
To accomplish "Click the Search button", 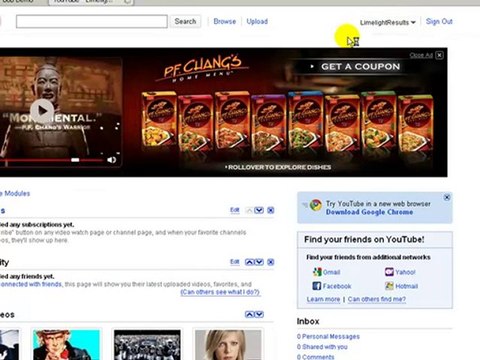I will click(x=185, y=22).
